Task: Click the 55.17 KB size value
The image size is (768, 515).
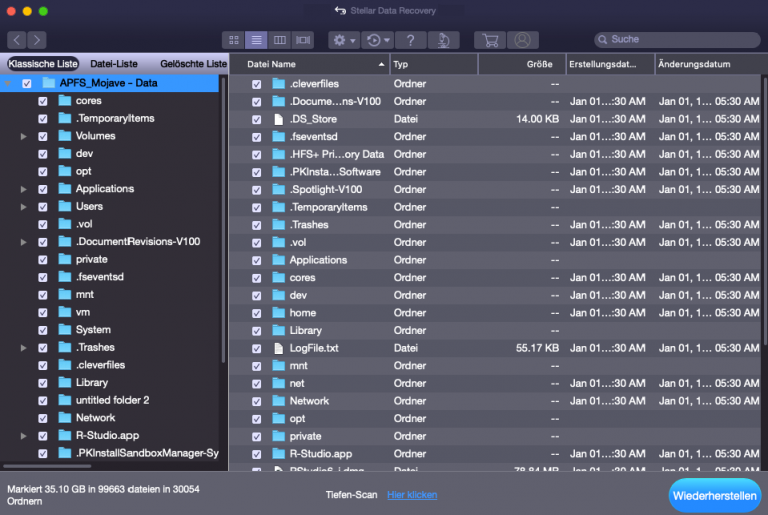Action: (537, 348)
